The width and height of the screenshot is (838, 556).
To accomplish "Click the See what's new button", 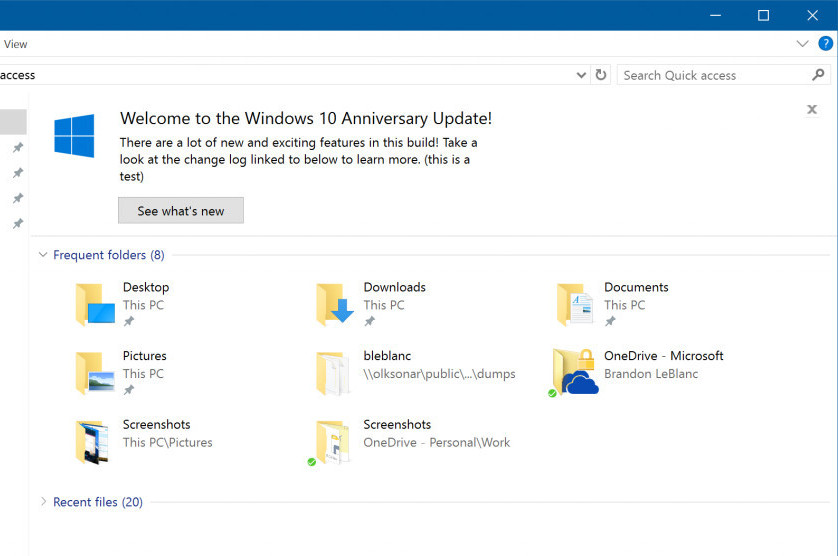I will point(181,211).
